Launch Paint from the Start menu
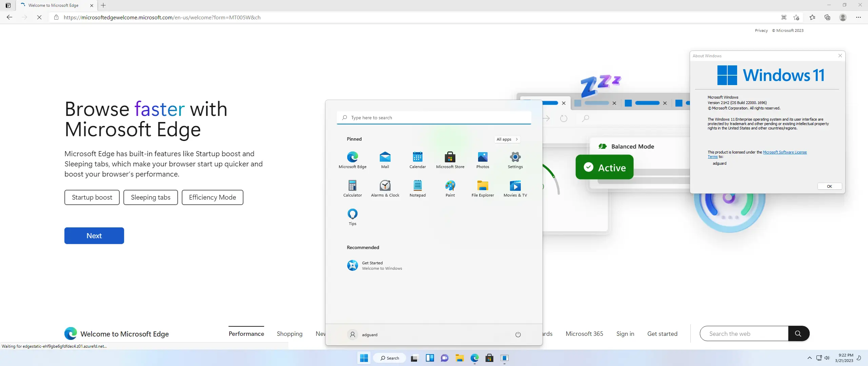This screenshot has height=366, width=868. tap(450, 188)
